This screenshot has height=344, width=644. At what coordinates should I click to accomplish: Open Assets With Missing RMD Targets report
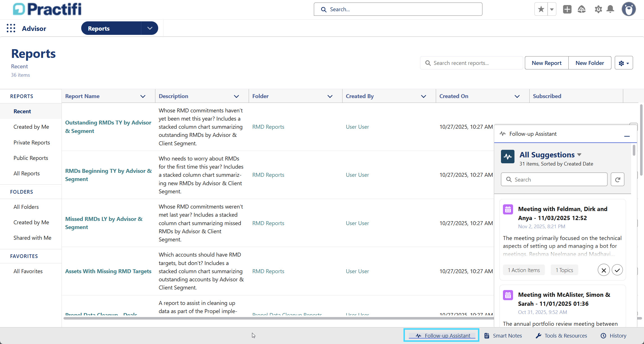tap(108, 271)
